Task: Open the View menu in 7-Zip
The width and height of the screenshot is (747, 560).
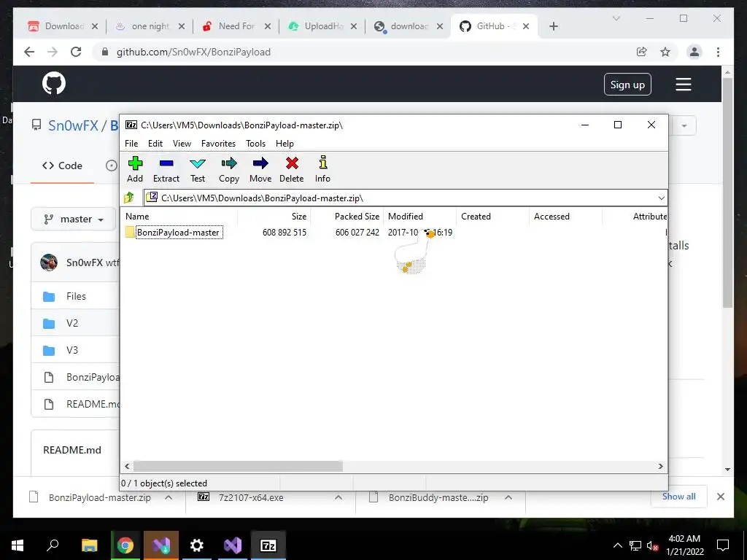Action: click(182, 144)
